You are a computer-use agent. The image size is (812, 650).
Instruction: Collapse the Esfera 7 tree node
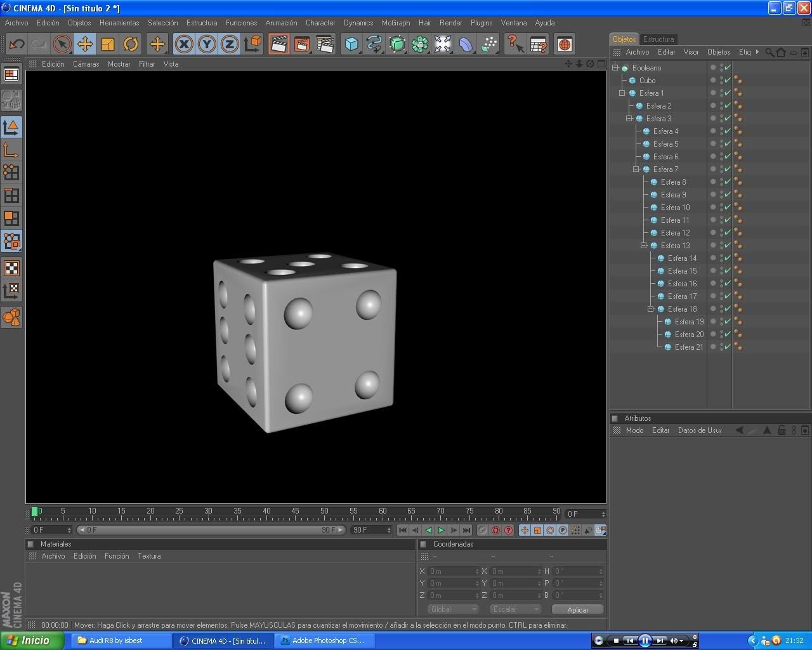(636, 169)
